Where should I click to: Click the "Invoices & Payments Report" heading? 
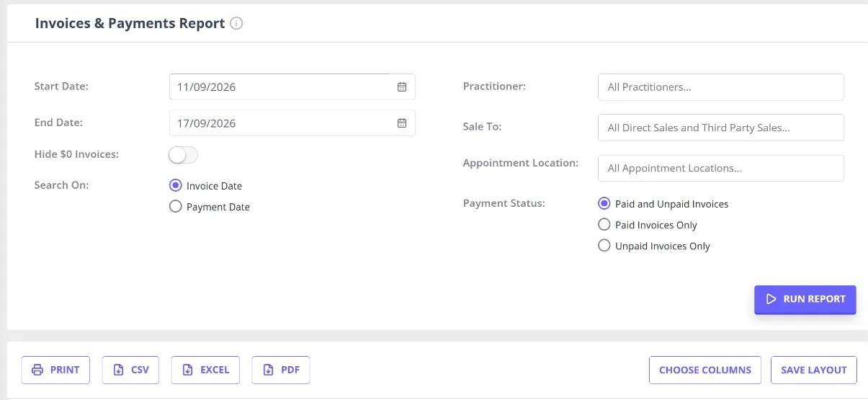click(130, 23)
